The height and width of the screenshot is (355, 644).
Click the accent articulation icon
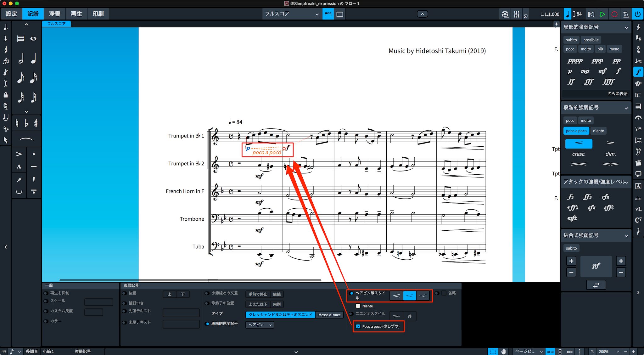19,154
